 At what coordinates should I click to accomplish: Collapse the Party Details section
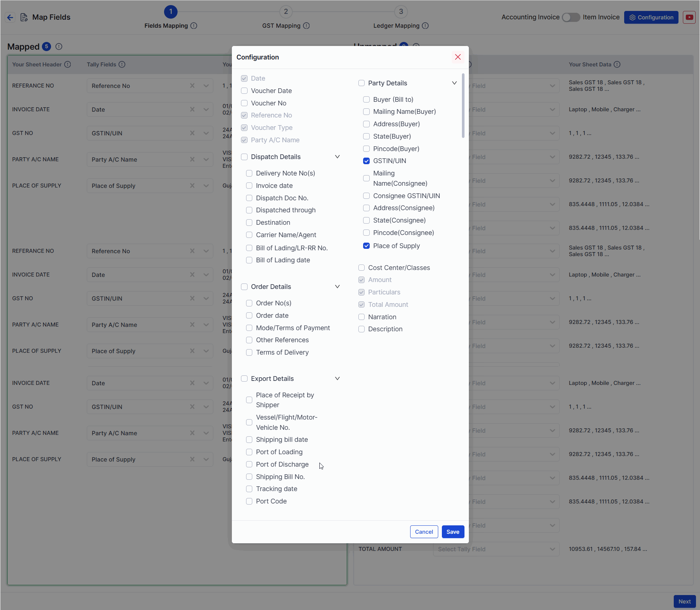pos(454,83)
